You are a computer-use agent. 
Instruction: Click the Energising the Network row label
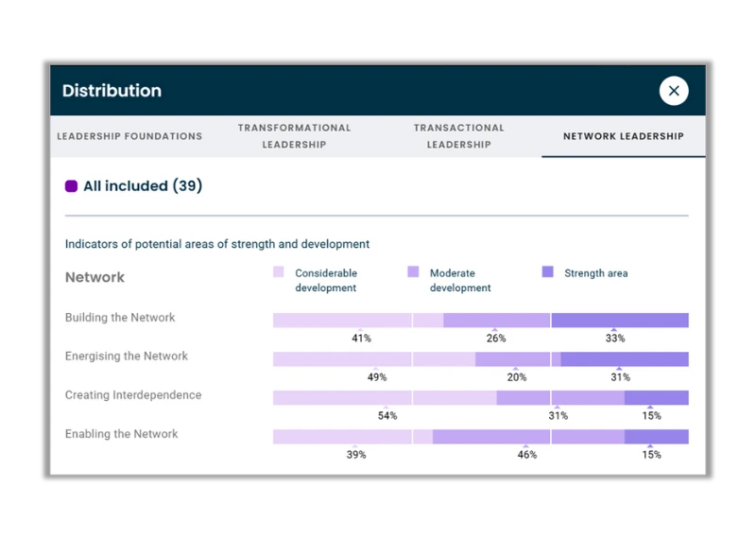pyautogui.click(x=127, y=357)
